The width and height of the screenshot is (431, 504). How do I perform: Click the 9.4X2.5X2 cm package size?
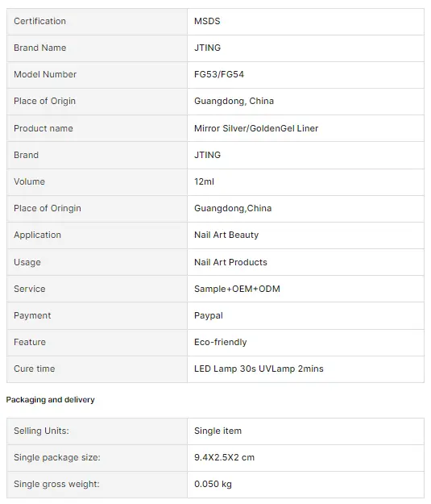click(224, 458)
